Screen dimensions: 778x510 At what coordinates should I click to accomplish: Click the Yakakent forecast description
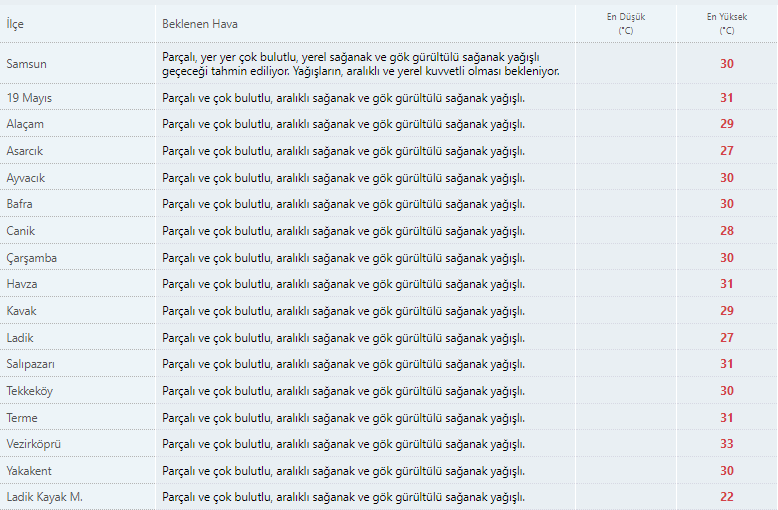[x=343, y=471]
